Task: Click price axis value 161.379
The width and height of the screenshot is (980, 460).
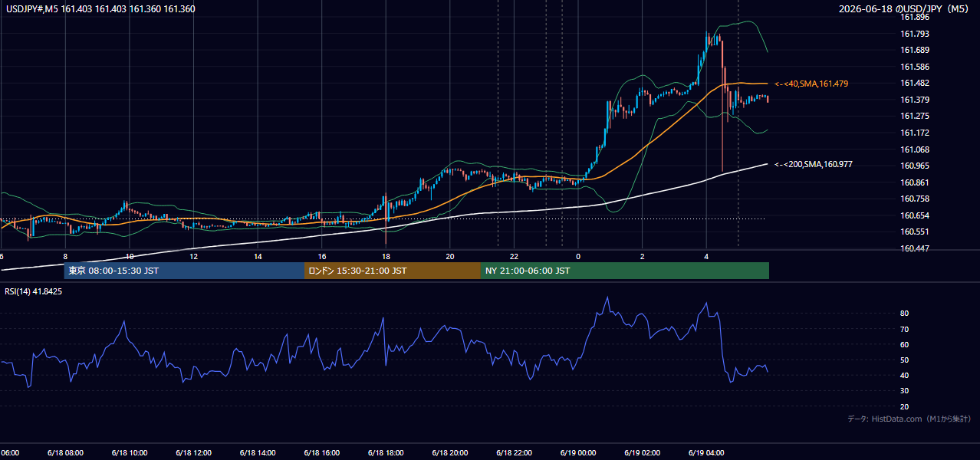Action: [x=914, y=100]
